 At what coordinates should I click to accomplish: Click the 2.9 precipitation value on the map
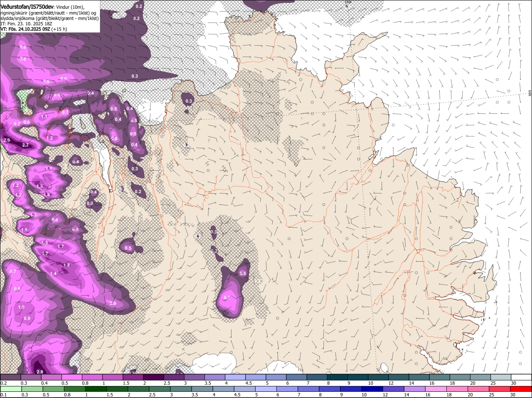point(7,140)
